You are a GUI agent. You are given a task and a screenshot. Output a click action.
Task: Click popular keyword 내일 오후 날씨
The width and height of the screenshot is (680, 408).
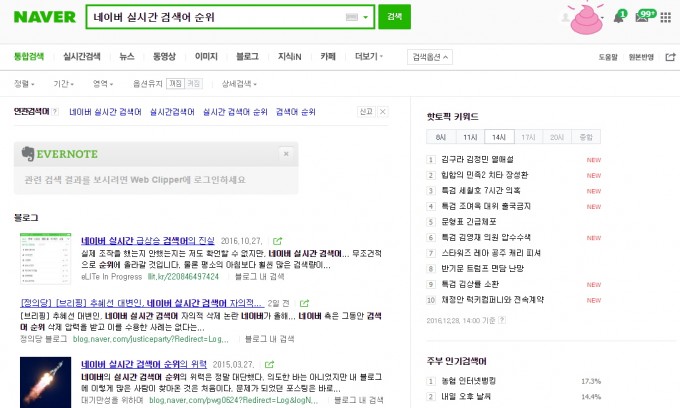pos(466,397)
